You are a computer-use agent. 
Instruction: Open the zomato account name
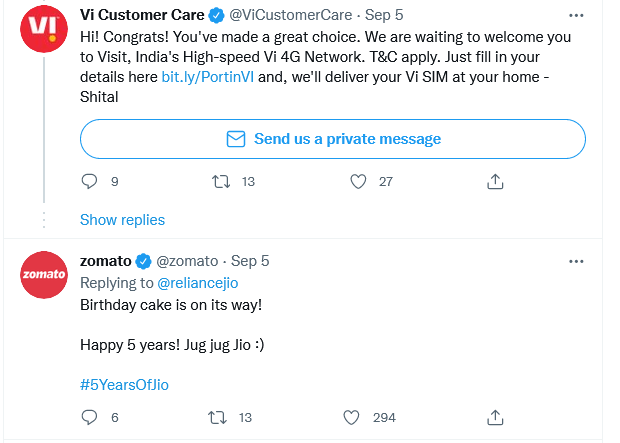pyautogui.click(x=106, y=261)
